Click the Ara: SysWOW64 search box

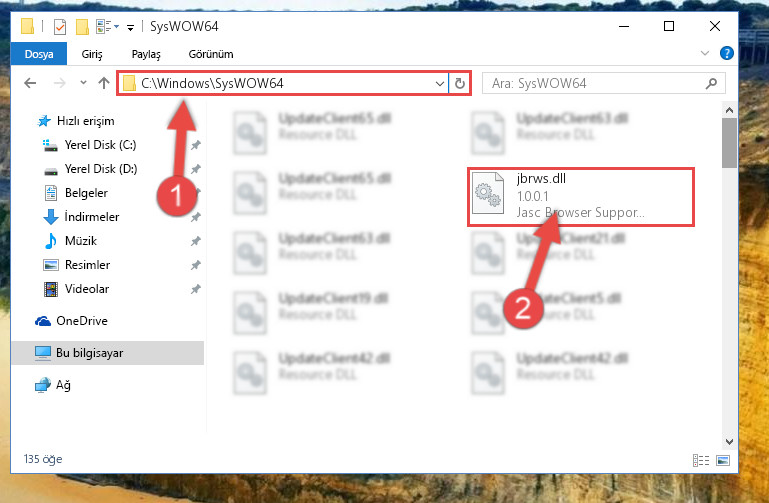coord(597,83)
